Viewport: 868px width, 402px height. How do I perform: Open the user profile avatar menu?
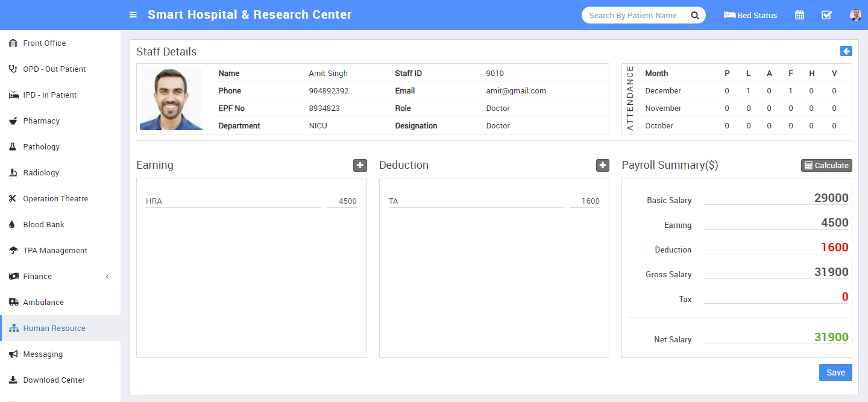(x=855, y=15)
